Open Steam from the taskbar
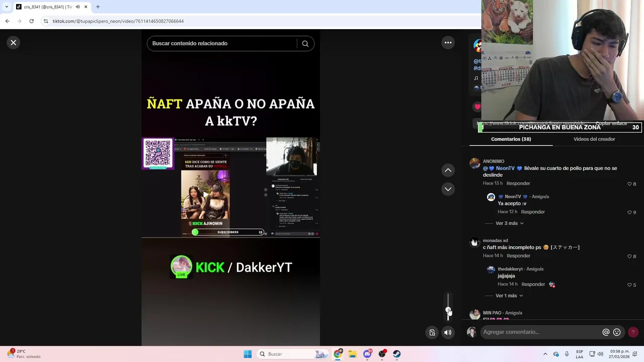 point(397,354)
